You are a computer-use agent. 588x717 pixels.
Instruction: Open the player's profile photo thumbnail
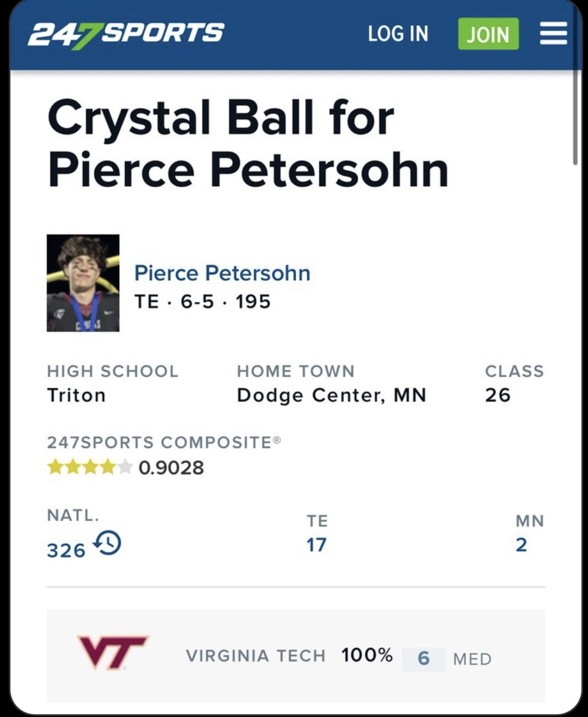click(x=83, y=283)
